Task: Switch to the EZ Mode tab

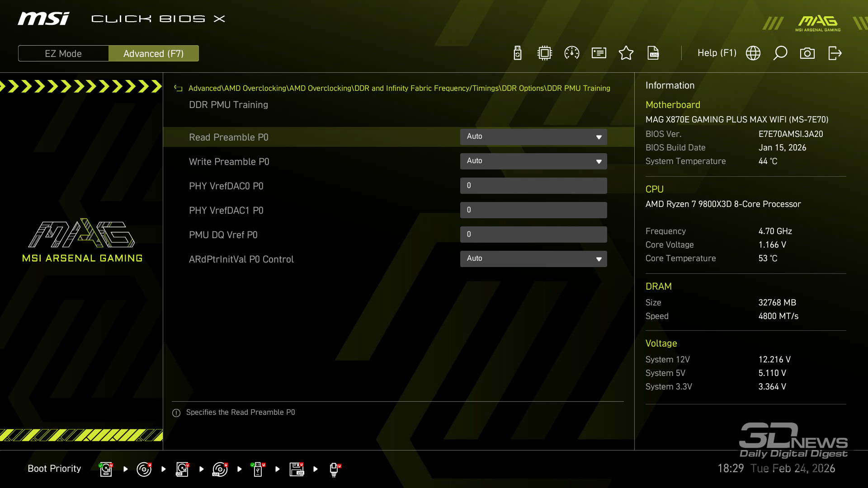Action: pos(63,53)
